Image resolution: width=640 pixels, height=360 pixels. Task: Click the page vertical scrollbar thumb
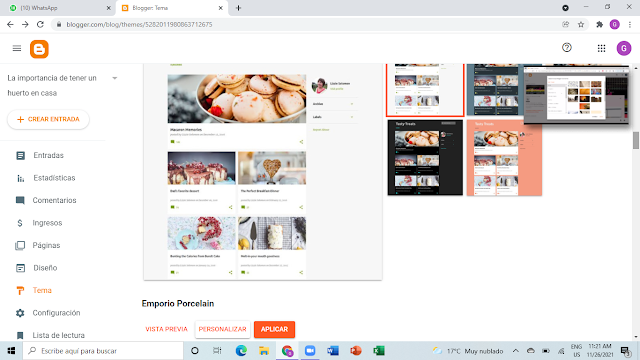tap(636, 140)
